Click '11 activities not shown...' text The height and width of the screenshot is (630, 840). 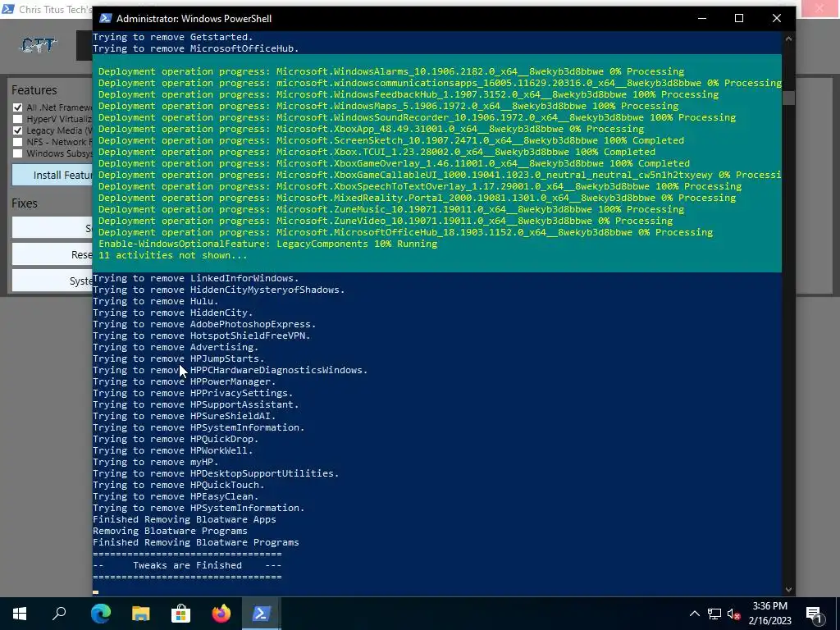[172, 256]
